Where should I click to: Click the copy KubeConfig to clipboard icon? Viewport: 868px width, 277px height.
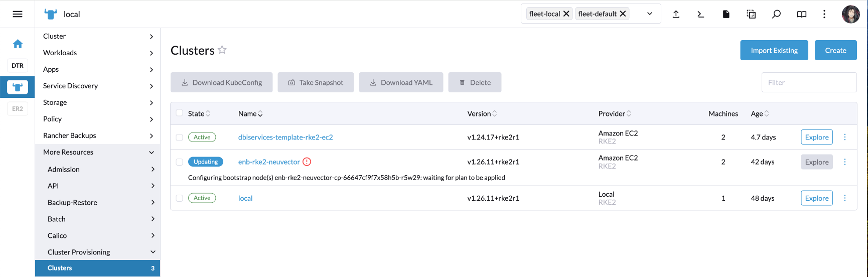[x=751, y=14]
